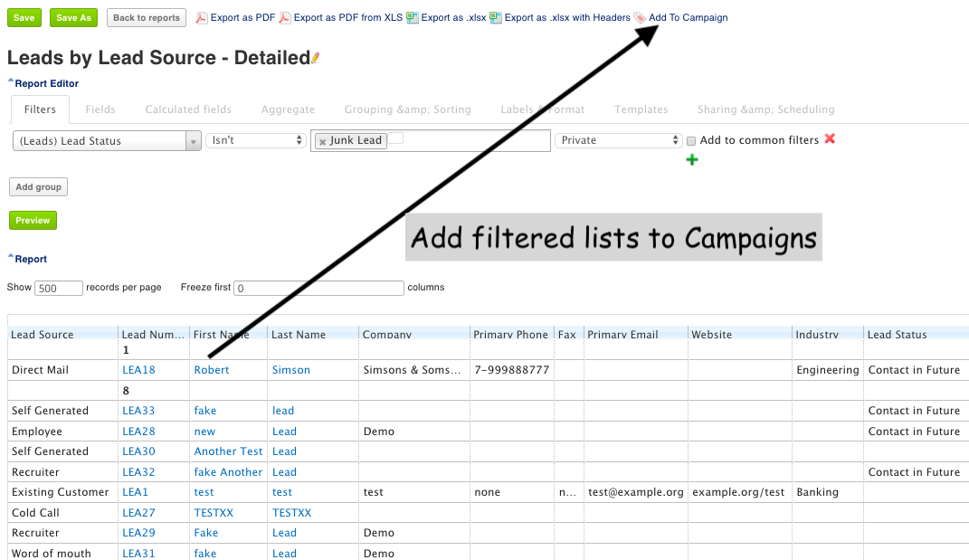Click the Export as .xlsx with Headers icon
Screen dimensions: 969x560
click(x=496, y=17)
